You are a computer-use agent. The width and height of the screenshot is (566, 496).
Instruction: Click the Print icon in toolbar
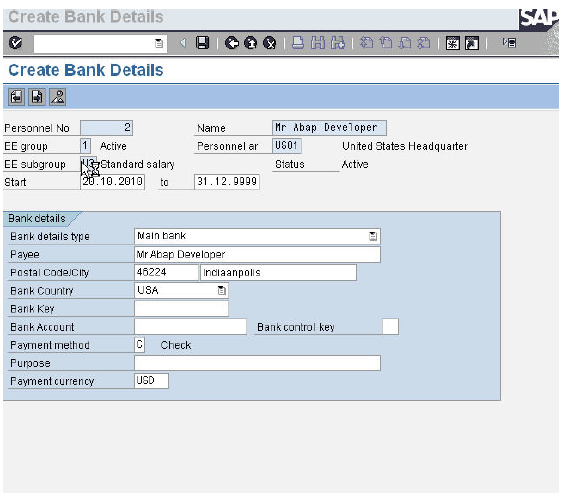click(298, 43)
